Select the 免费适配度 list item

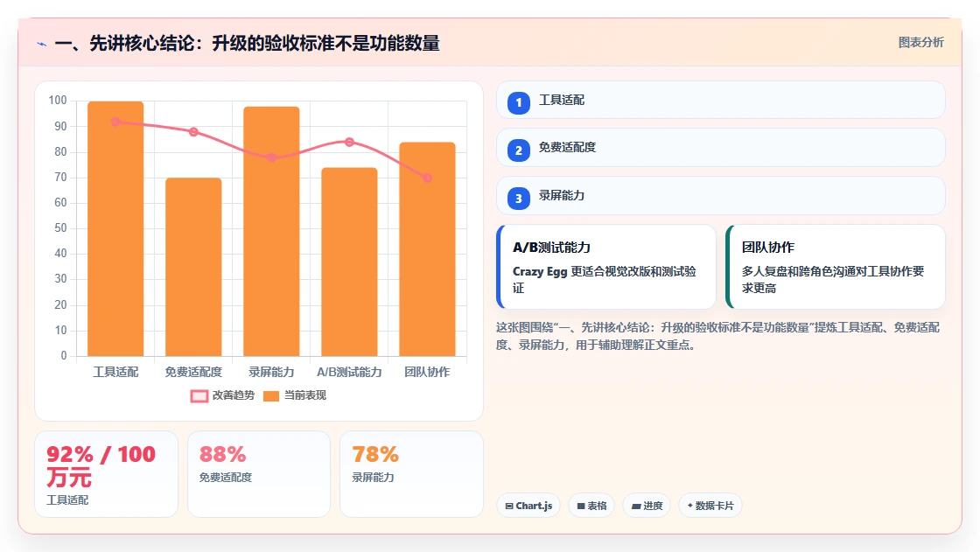(721, 148)
